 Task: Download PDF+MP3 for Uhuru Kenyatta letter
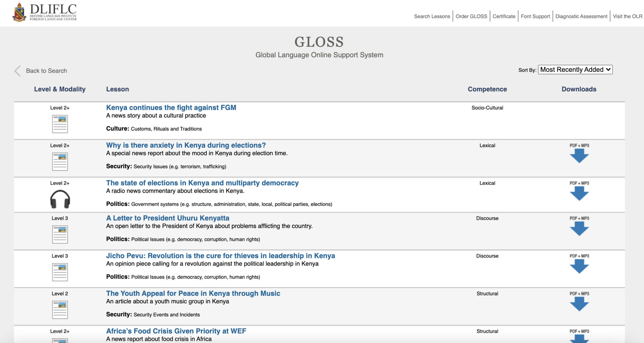coord(579,226)
